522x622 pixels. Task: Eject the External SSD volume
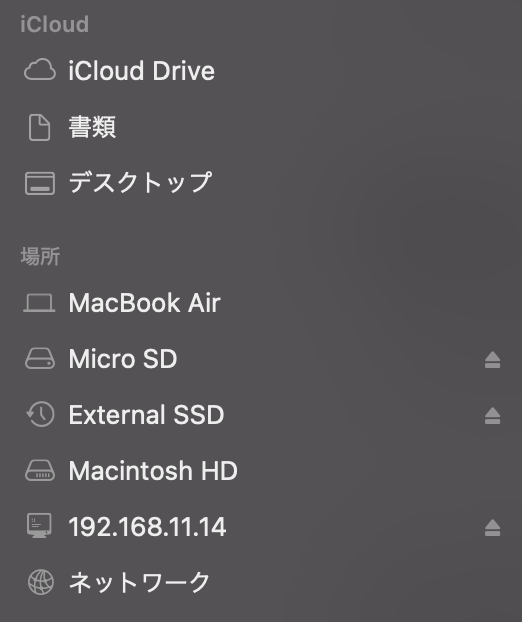[x=492, y=416]
